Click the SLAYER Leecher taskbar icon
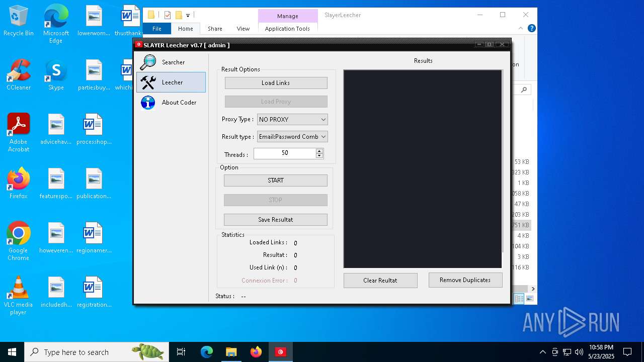The width and height of the screenshot is (644, 362). [281, 352]
